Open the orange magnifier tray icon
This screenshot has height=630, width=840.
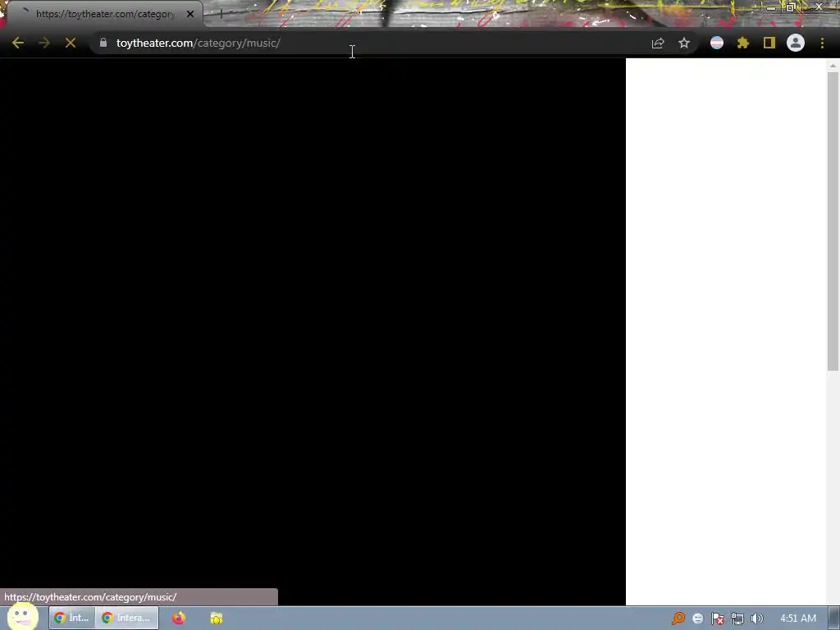(678, 619)
